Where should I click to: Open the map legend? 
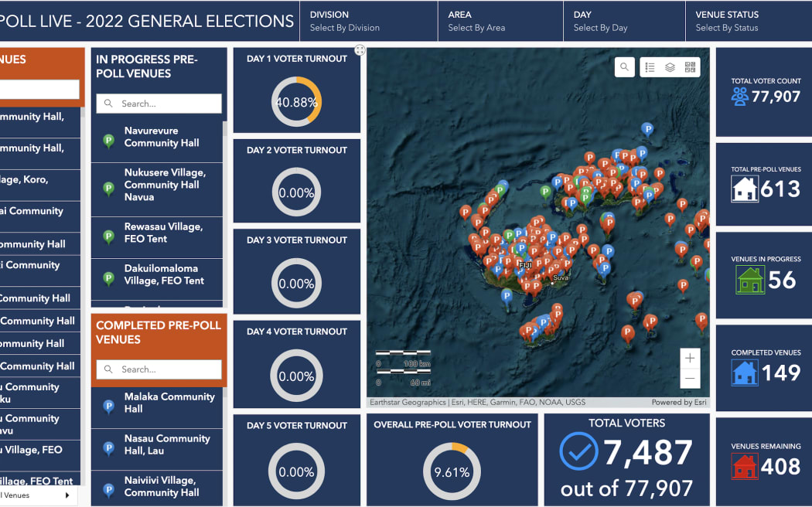tap(650, 66)
